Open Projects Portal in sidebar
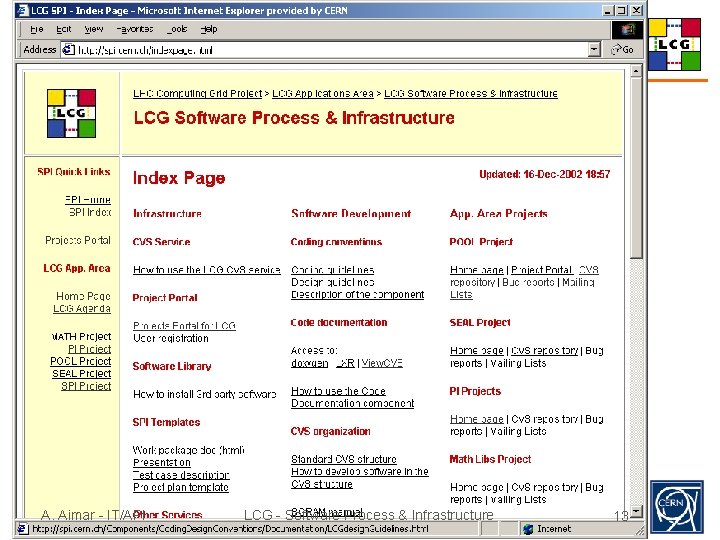Viewport: 720px width, 540px height. pos(78,240)
